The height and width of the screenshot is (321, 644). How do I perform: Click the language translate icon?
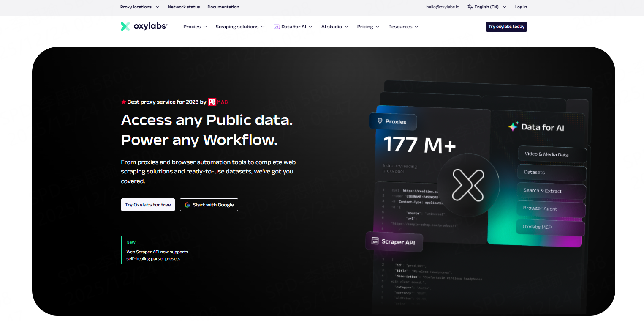pyautogui.click(x=470, y=7)
